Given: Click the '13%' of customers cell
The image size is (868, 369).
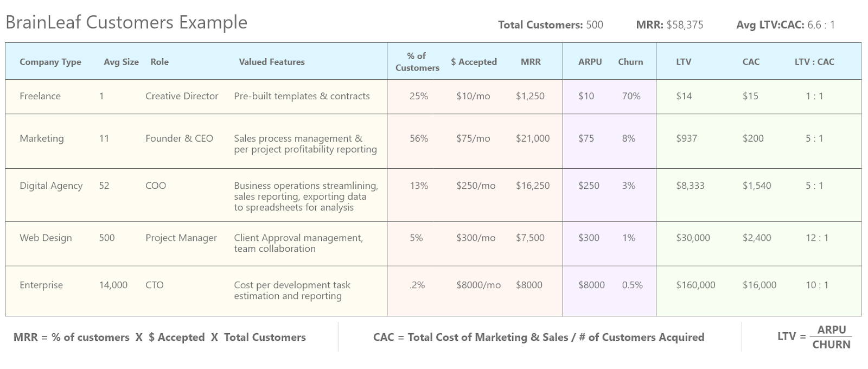Looking at the screenshot, I should click(419, 186).
